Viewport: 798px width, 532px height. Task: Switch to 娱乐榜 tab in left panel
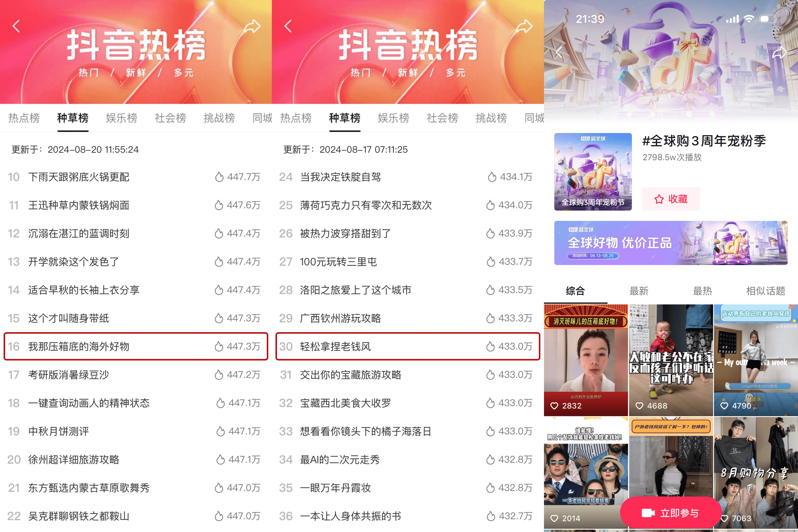pyautogui.click(x=122, y=118)
